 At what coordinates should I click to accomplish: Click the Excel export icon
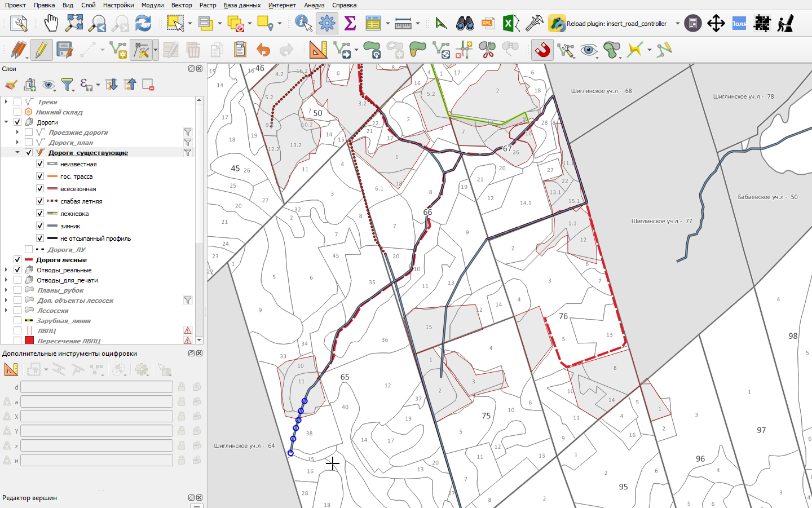coord(511,23)
